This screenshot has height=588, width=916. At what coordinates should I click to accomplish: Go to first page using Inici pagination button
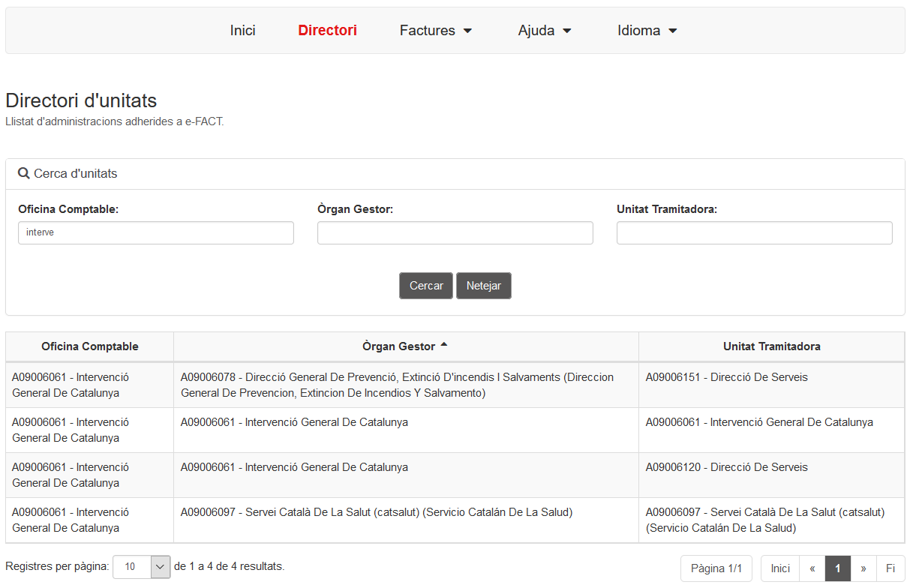click(780, 568)
